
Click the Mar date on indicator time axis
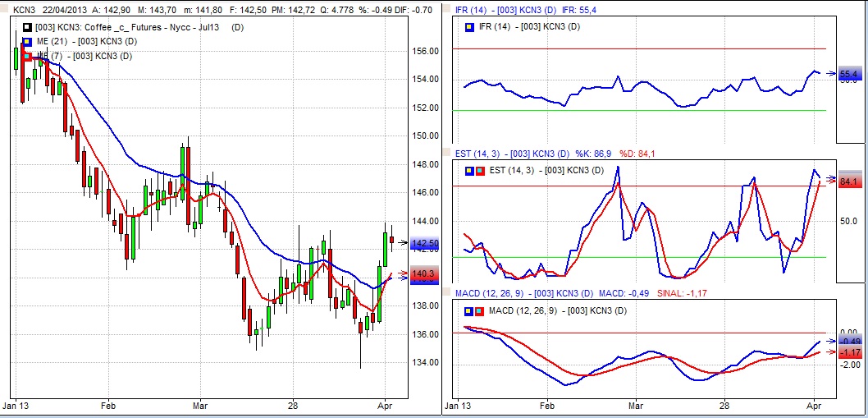pos(636,406)
